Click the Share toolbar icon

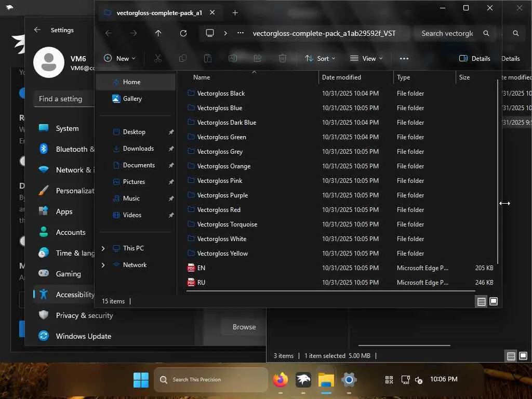click(x=258, y=58)
